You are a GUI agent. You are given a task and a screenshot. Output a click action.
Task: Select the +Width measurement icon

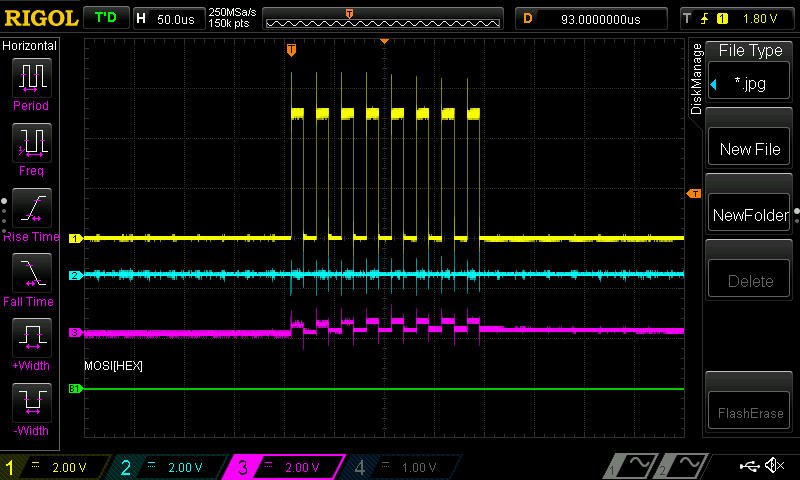32,338
